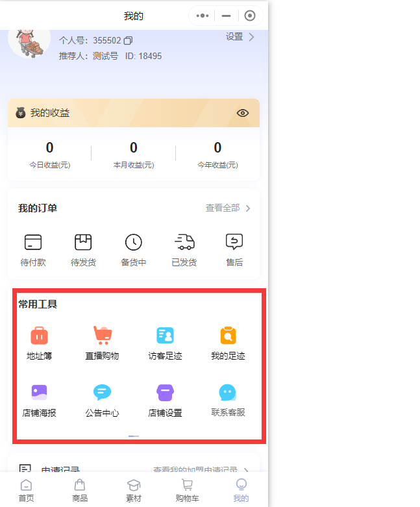Open the 地址簿 address book tool
The height and width of the screenshot is (507, 420).
(39, 343)
